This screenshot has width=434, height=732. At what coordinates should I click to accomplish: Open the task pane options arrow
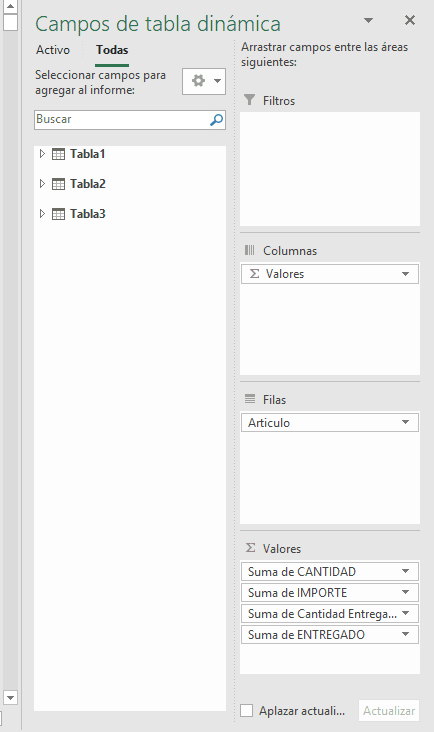point(368,20)
